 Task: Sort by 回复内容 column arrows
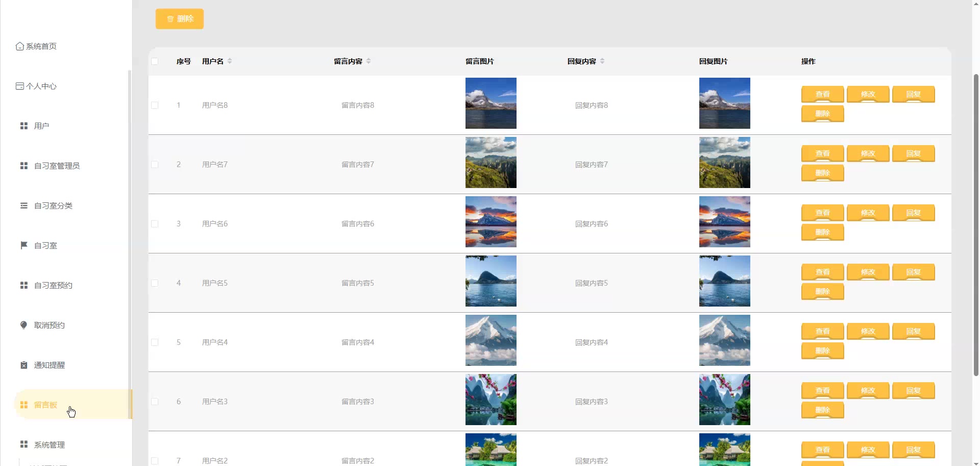(x=602, y=61)
